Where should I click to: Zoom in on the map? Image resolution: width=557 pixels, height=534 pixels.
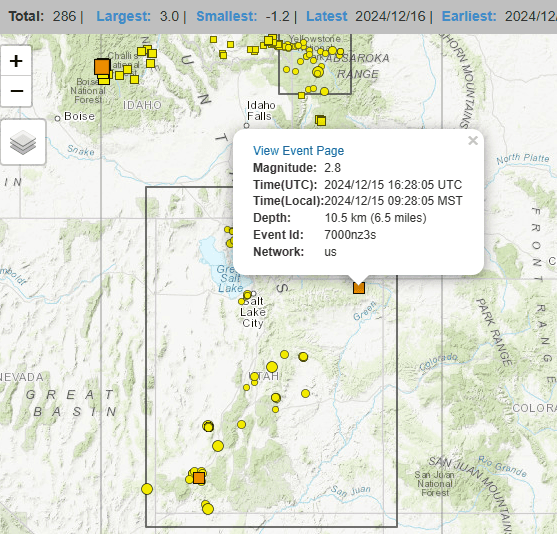click(x=16, y=61)
